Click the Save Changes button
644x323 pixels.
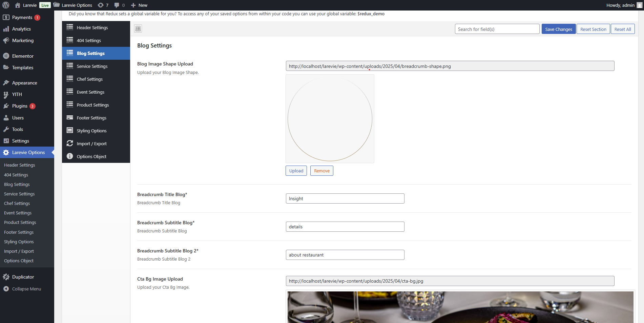(559, 29)
